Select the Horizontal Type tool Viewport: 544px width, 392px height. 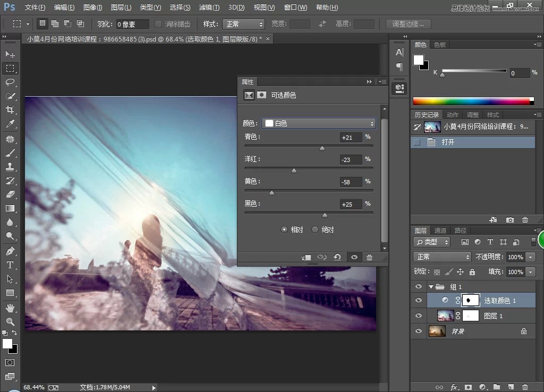click(x=10, y=265)
